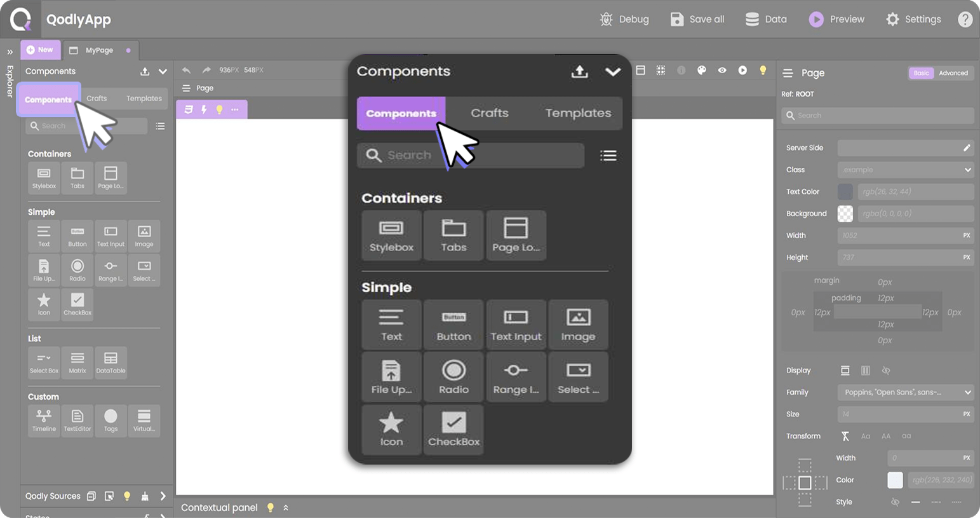The width and height of the screenshot is (980, 518).
Task: Expand the font Family dropdown
Action: [905, 392]
